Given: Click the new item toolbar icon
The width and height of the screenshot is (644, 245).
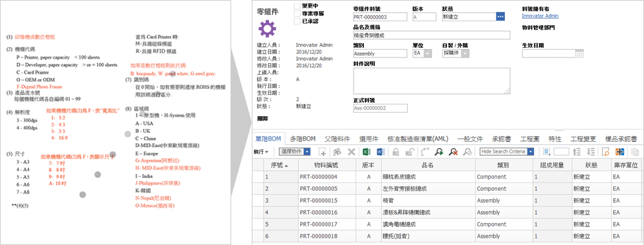Looking at the screenshot, I should 323,152.
